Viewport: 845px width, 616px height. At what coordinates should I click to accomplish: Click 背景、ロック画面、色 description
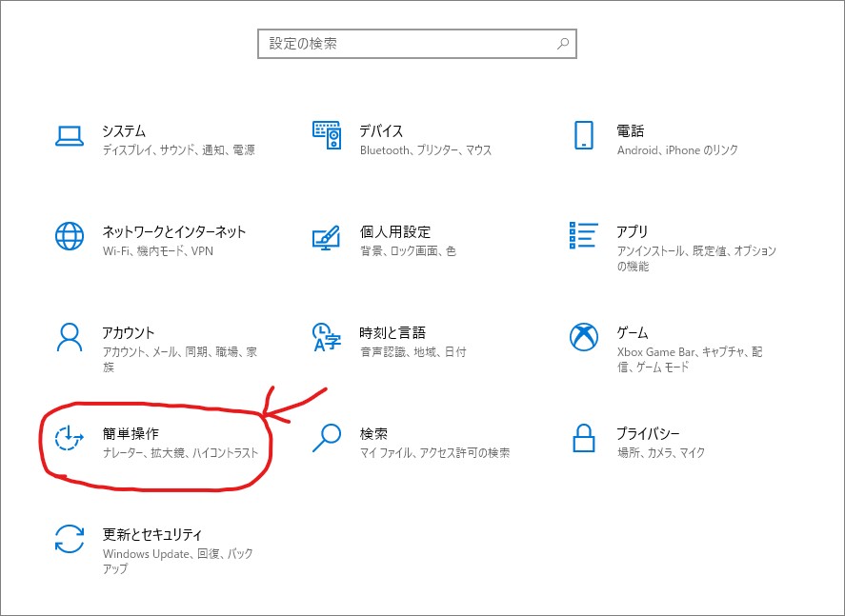click(x=408, y=251)
